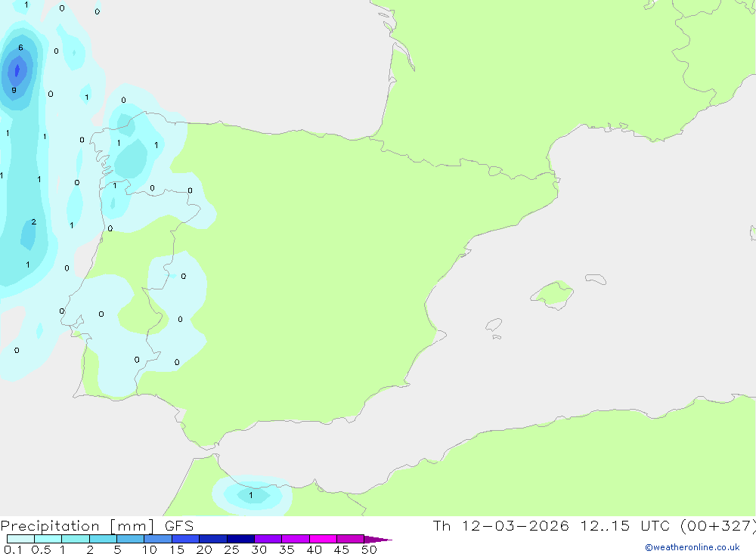Click Menorca island outline on the map
Viewport: 756px width, 554px height.
[x=596, y=279]
